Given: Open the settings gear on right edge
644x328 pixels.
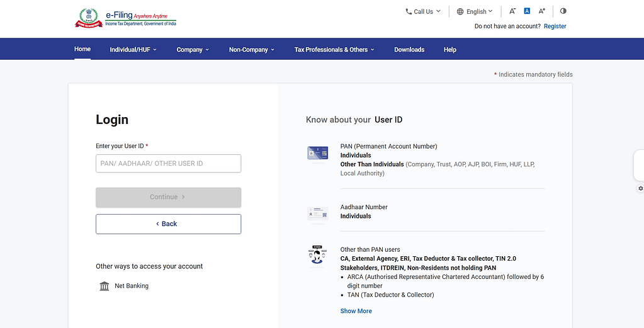Looking at the screenshot, I should [x=640, y=188].
